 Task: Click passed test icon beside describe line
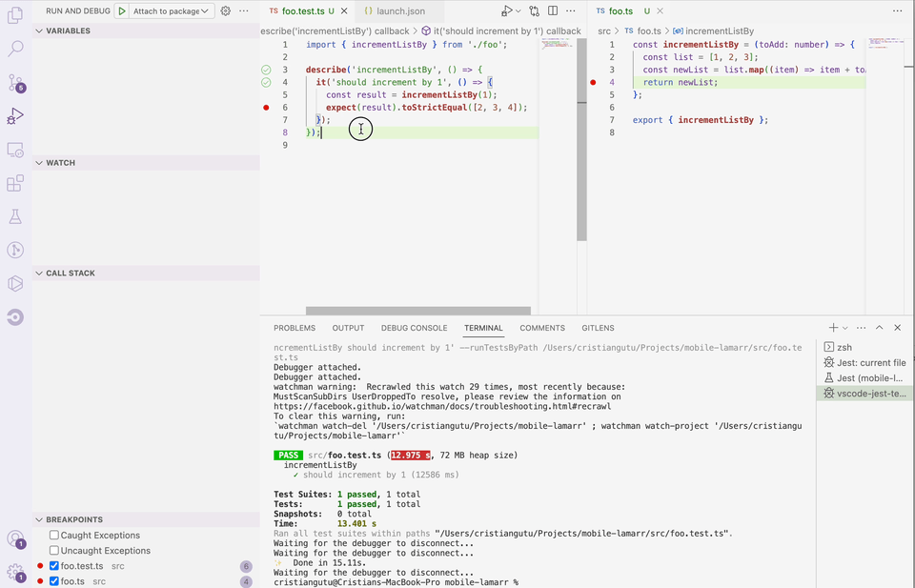coord(266,70)
